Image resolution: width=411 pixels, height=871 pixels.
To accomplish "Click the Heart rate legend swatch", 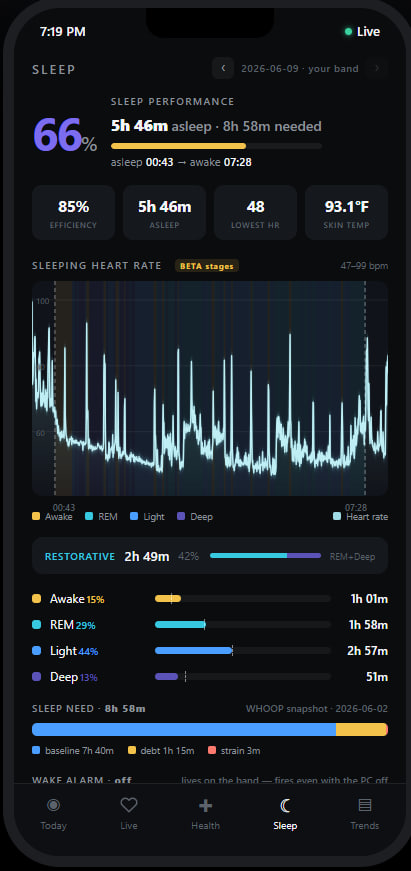I will (x=337, y=517).
